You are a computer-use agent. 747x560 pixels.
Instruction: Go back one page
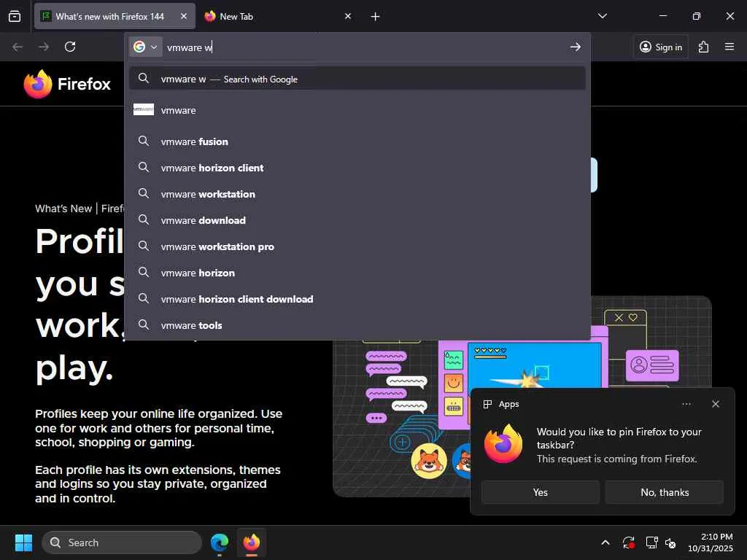(18, 47)
